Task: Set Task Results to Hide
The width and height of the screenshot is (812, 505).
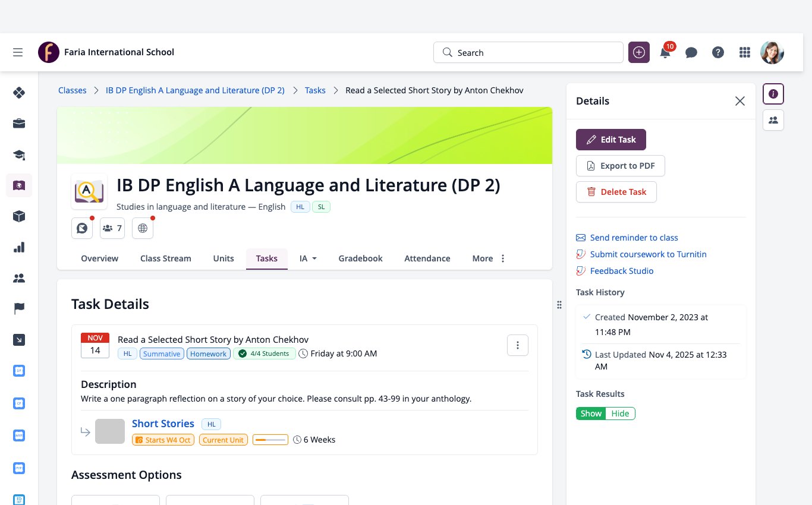Action: click(620, 414)
